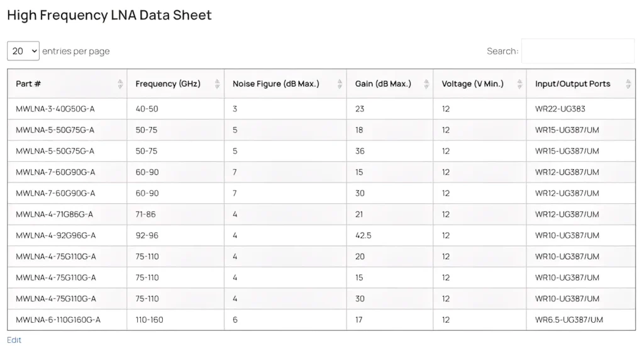The width and height of the screenshot is (644, 346).
Task: Open the entries per page dropdown
Action: (x=23, y=51)
